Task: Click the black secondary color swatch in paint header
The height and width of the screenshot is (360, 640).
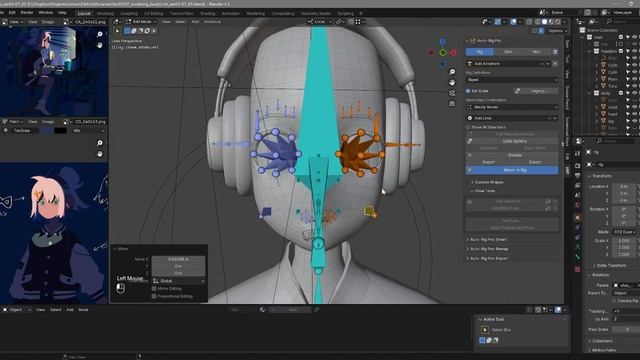Action: coord(60,131)
